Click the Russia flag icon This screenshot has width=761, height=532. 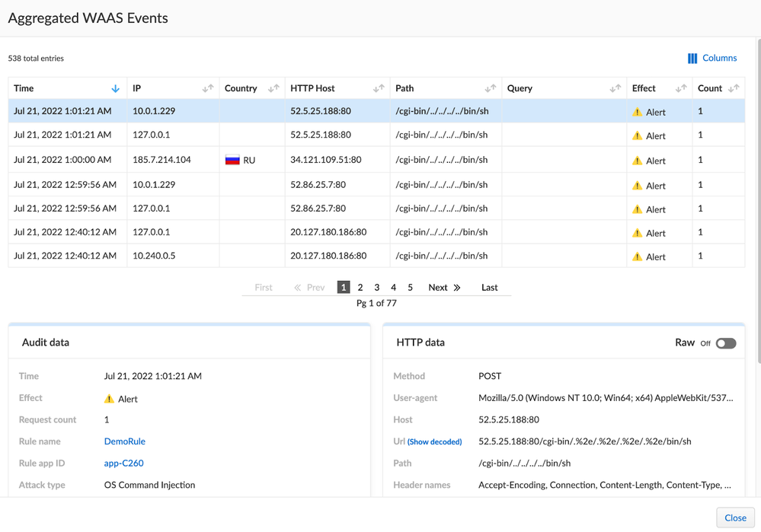[232, 161]
